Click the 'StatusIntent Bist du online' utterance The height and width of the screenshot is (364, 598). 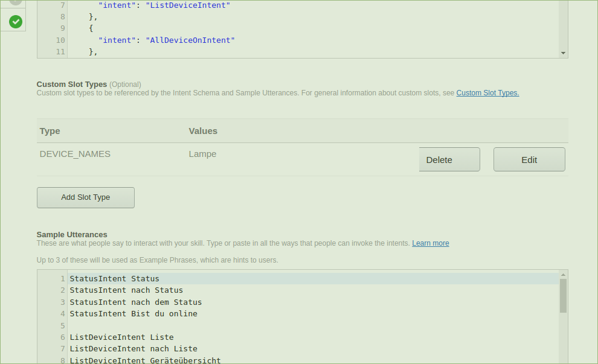(x=133, y=314)
